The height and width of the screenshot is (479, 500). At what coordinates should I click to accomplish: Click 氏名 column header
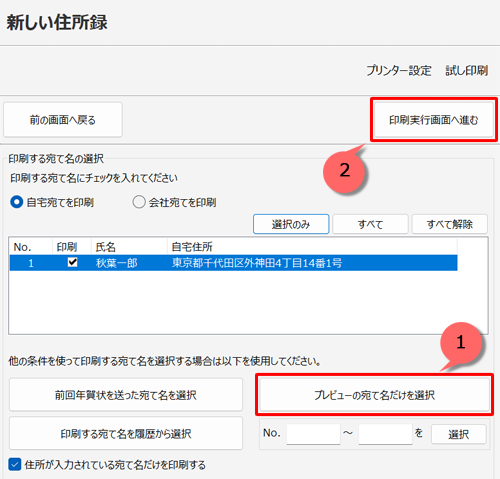click(129, 247)
